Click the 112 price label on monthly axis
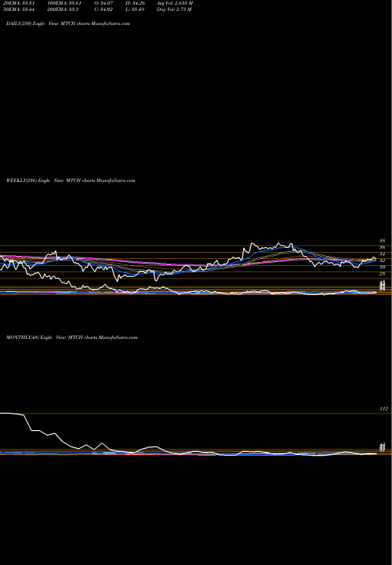 pyautogui.click(x=383, y=409)
